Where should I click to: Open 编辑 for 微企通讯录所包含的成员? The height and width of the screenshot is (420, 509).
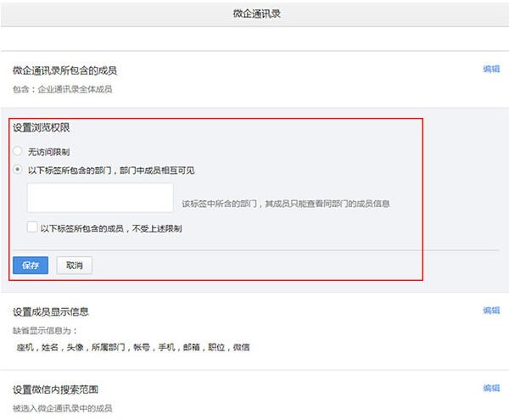pos(491,69)
